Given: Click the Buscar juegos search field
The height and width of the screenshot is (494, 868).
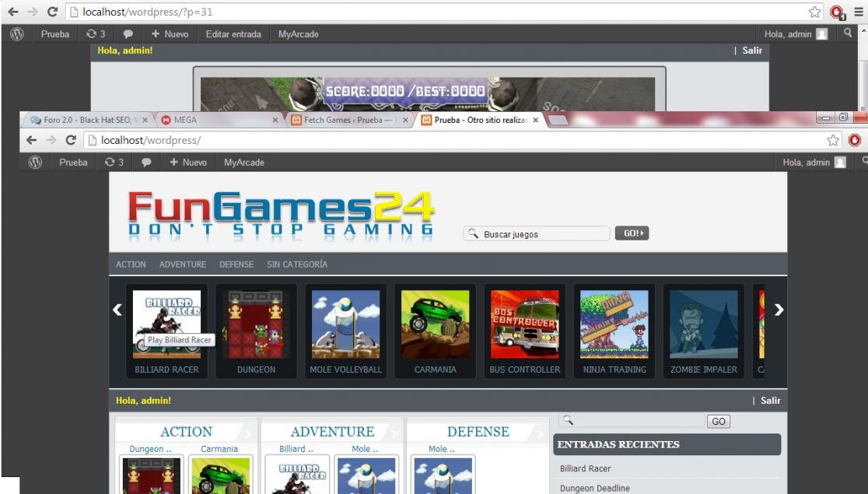Looking at the screenshot, I should click(543, 233).
